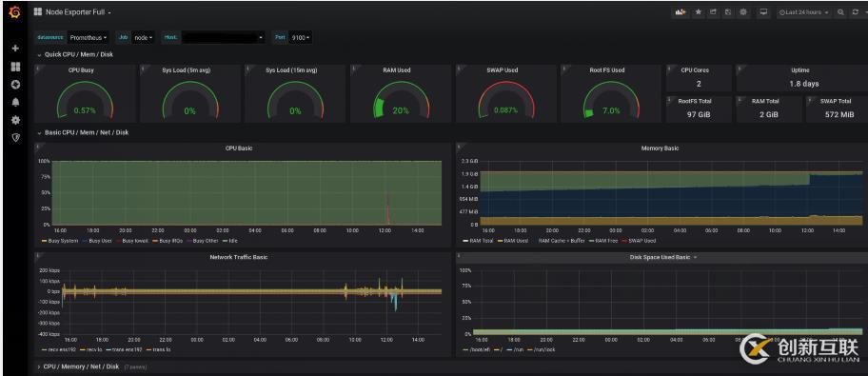Click the RAM Total panel showing 2 GiB
This screenshot has width=868, height=376.
click(769, 109)
